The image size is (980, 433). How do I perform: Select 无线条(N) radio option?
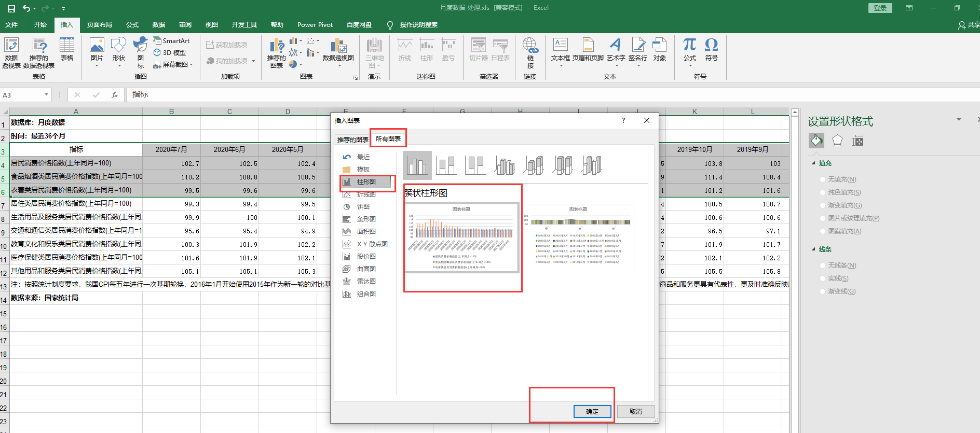(x=838, y=266)
